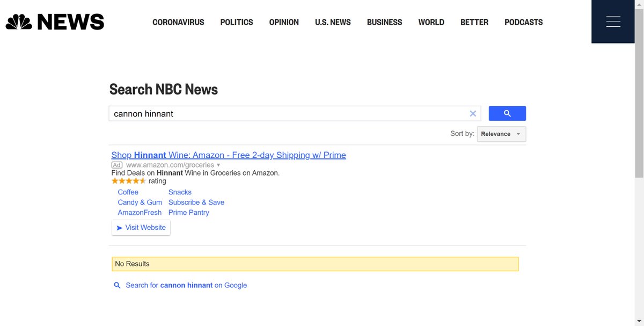Click the Coffee sitelink
Screen dimensions: 644x326
click(128, 192)
